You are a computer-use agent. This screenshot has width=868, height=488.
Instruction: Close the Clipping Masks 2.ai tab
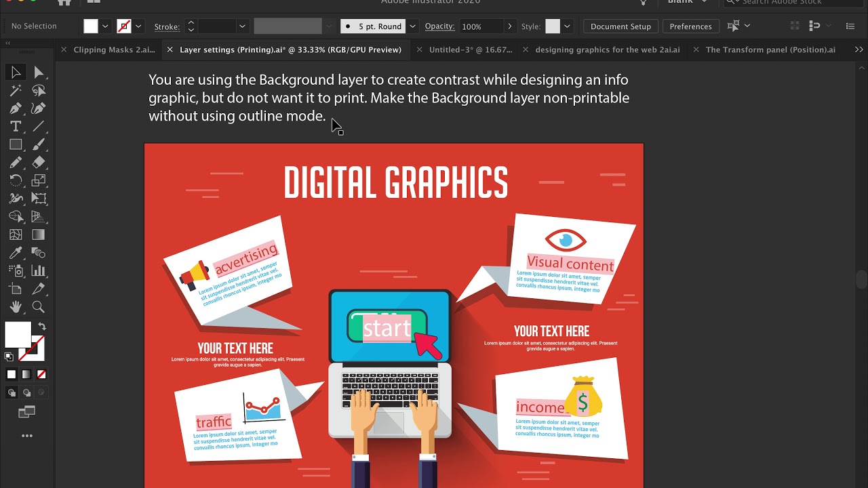(x=63, y=49)
